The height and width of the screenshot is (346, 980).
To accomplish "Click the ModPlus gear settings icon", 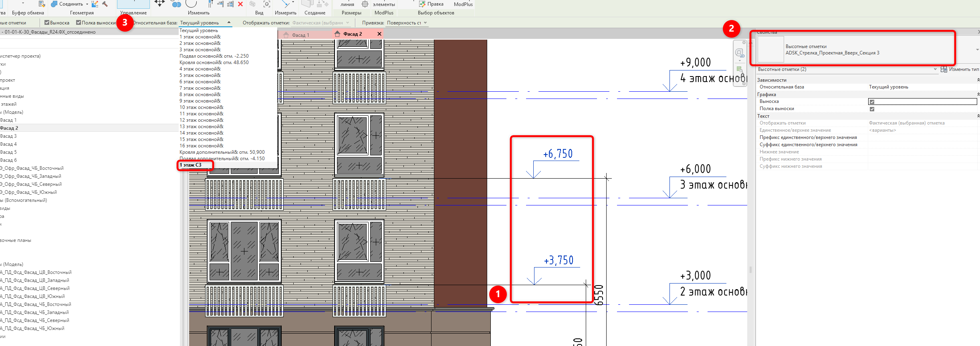I will coord(365,4).
